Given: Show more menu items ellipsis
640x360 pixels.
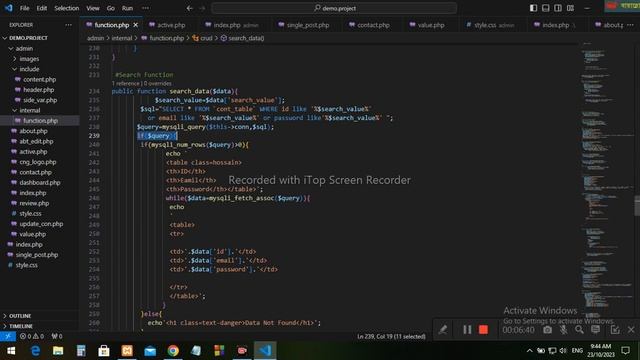Looking at the screenshot, I should pyautogui.click(x=145, y=8).
